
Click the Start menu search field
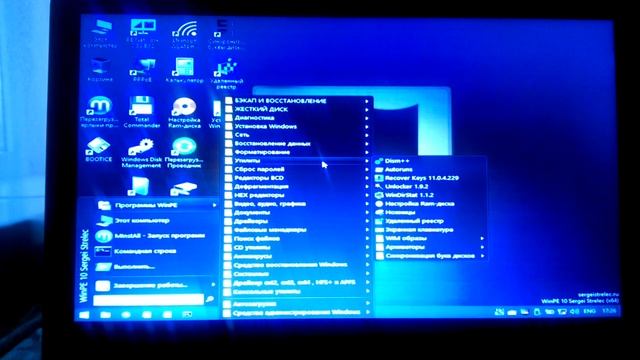pyautogui.click(x=149, y=300)
